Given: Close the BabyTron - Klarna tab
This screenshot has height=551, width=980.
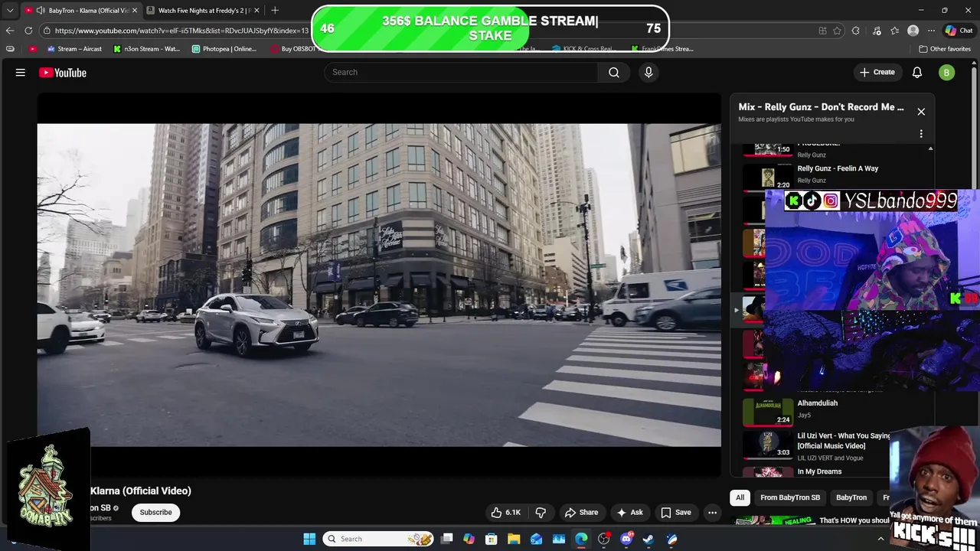Looking at the screenshot, I should (134, 10).
